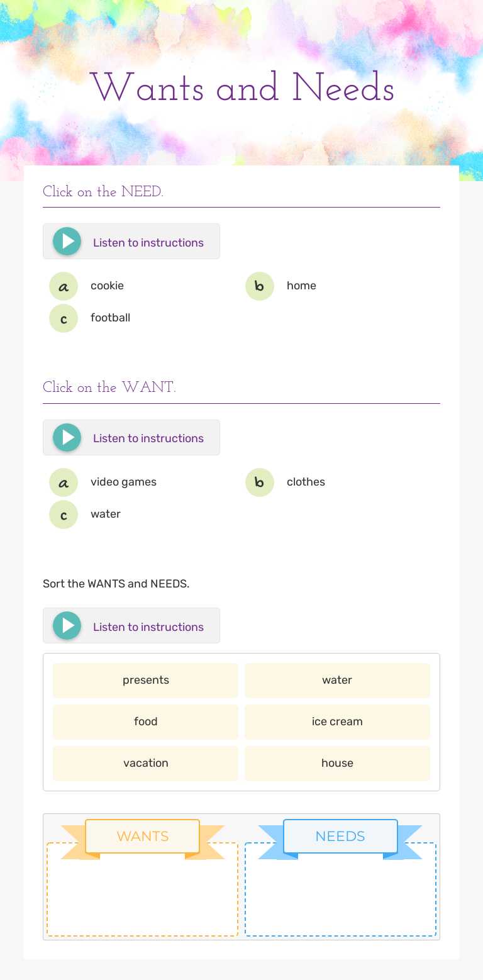Select the 'c' badge next to football
This screenshot has width=483, height=980.
coord(63,318)
